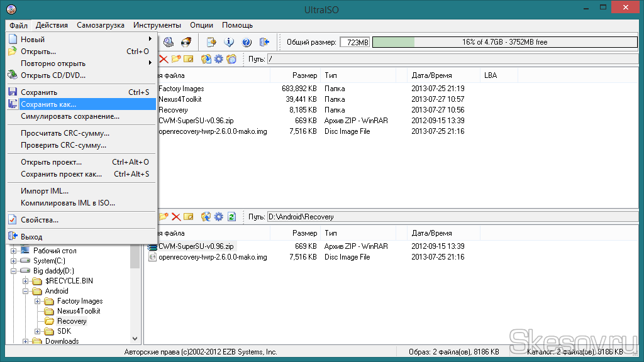Select the Nexus4Toolkit folder in the tree

79,311
